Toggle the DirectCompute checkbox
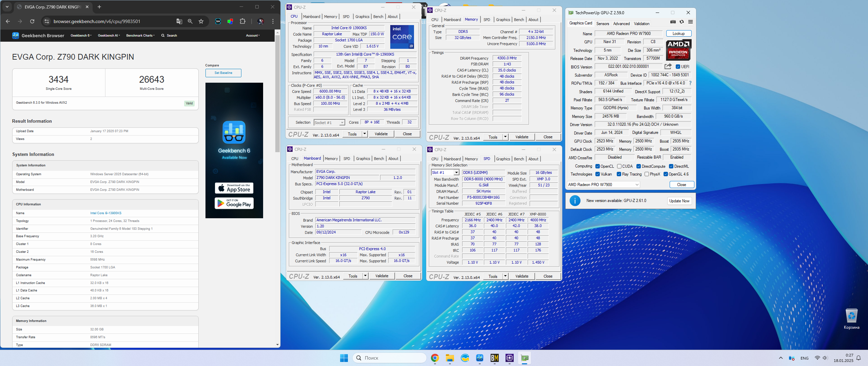This screenshot has height=366, width=868. tap(638, 166)
